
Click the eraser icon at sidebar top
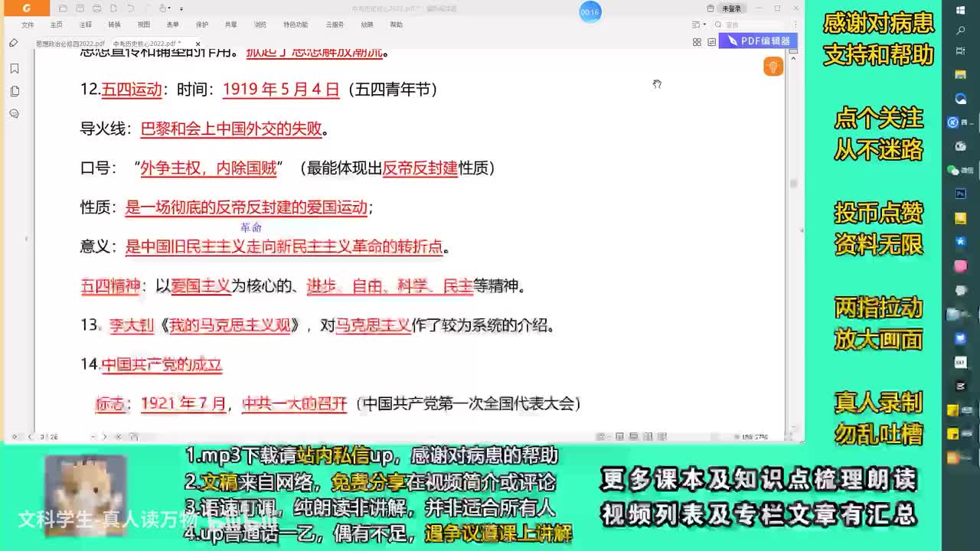pyautogui.click(x=14, y=44)
